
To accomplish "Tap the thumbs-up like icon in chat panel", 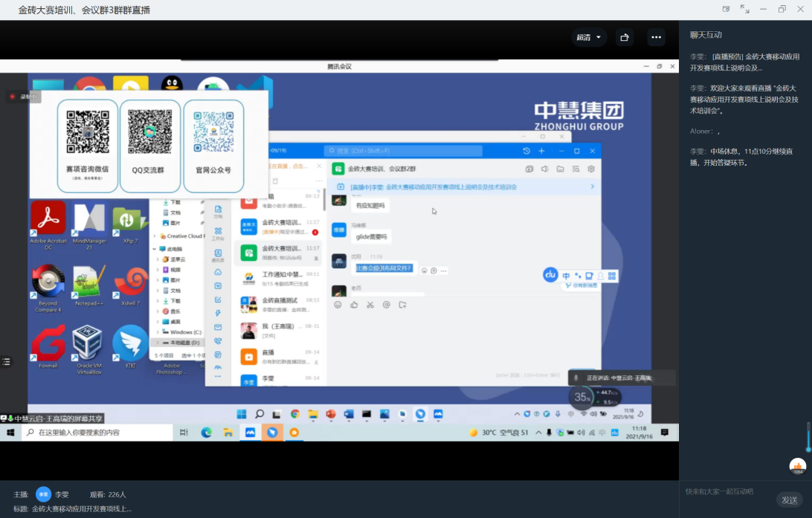I will coord(797,466).
